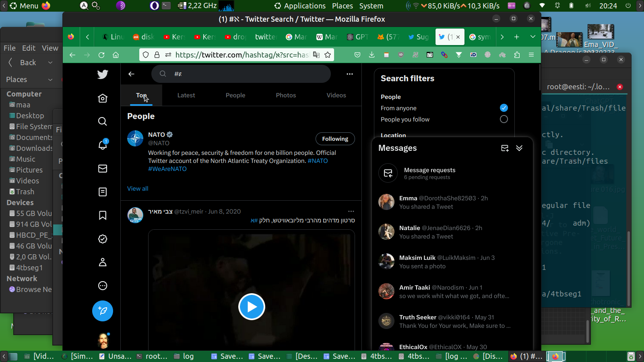
Task: Go to the Firefox home page
Action: 116,55
